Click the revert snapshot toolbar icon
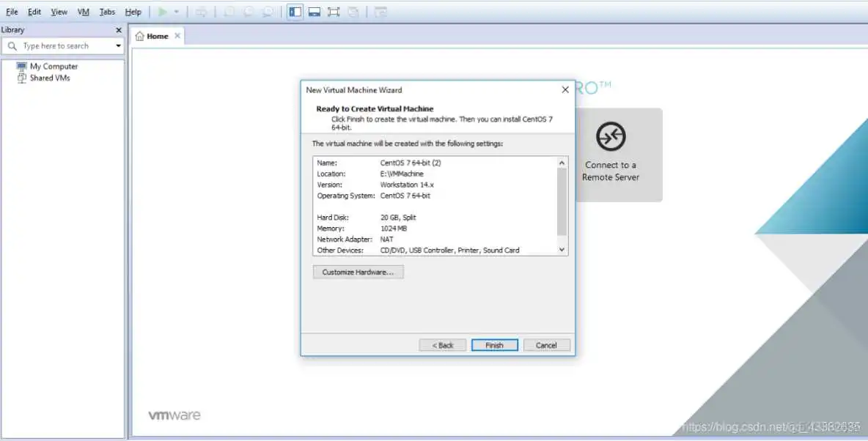 pyautogui.click(x=249, y=12)
